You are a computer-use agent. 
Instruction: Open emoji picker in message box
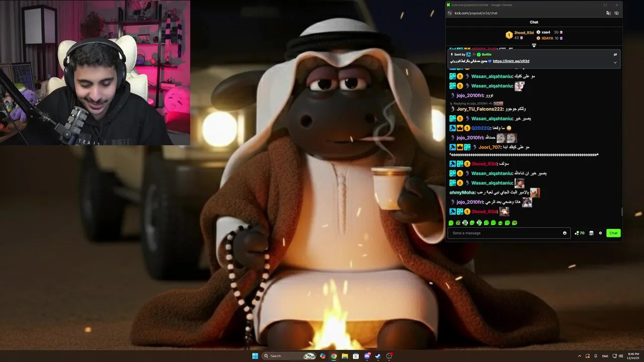(565, 233)
